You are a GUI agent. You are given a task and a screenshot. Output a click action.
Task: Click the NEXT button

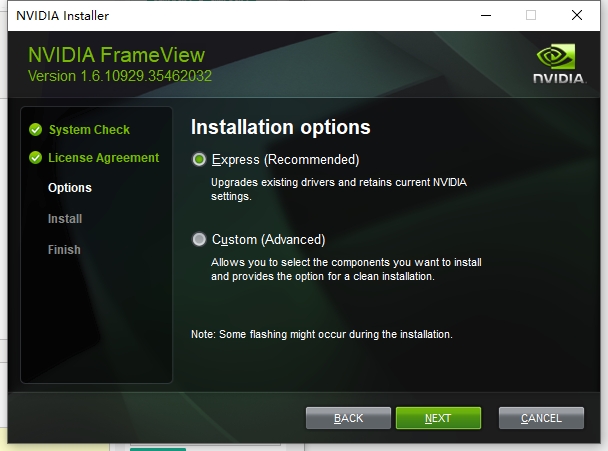tap(438, 418)
